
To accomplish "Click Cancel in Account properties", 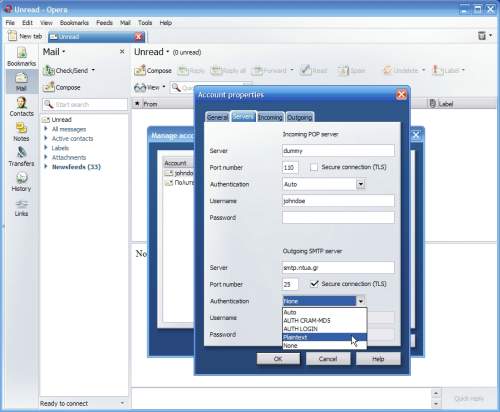I will (328, 359).
